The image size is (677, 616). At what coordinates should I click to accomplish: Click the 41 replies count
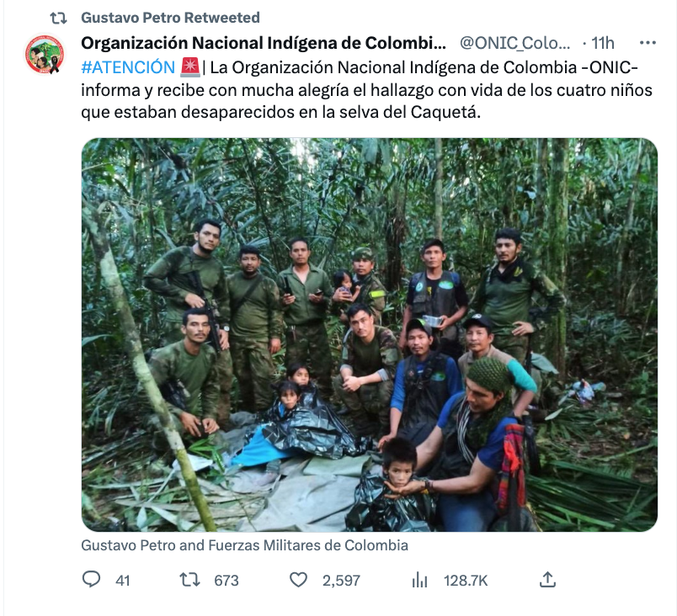[x=123, y=581]
